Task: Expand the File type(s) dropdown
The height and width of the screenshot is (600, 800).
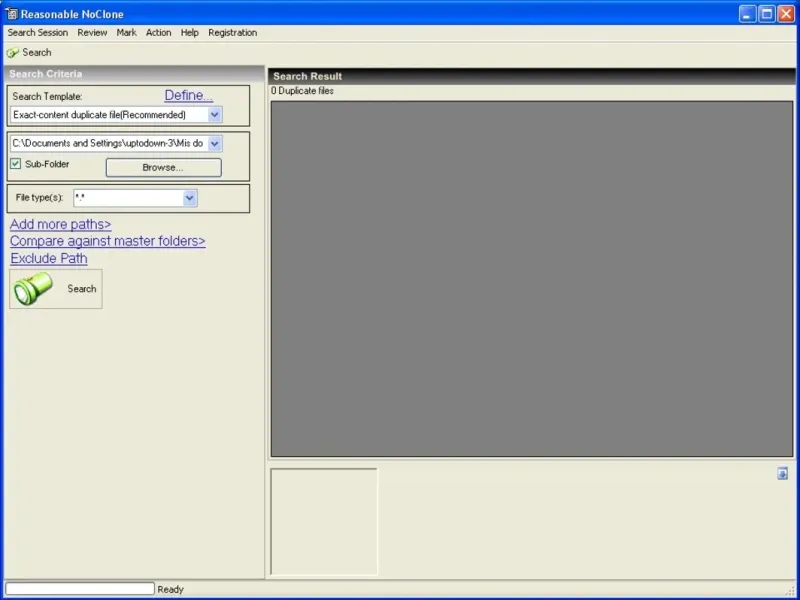Action: [x=190, y=198]
